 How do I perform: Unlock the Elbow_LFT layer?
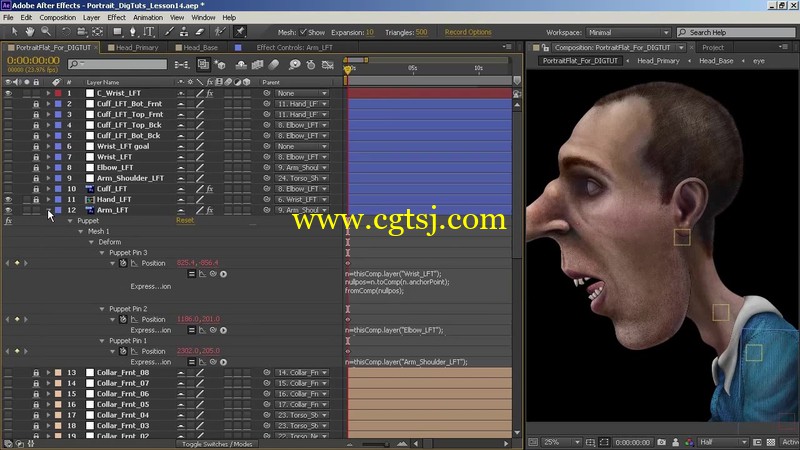[x=36, y=167]
